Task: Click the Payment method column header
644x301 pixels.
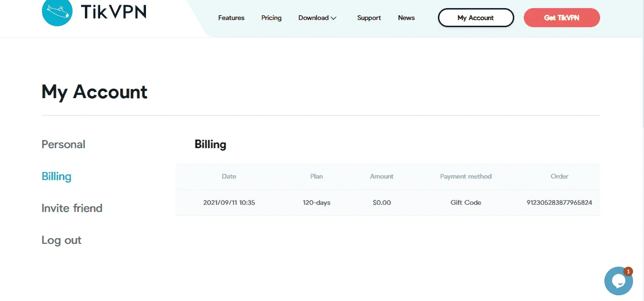Action: click(x=466, y=176)
